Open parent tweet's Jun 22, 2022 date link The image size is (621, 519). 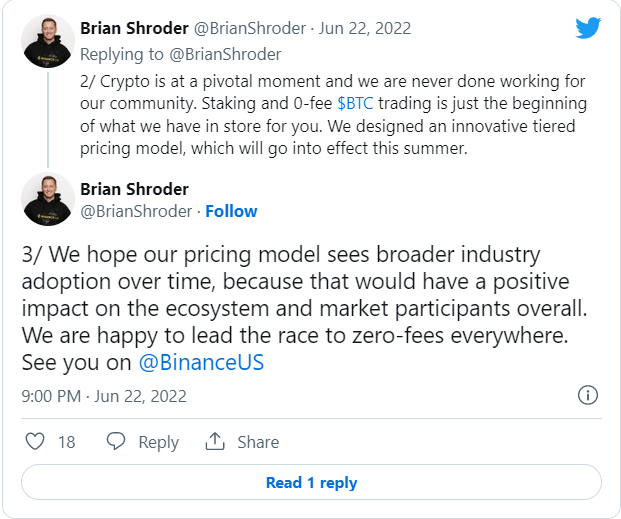[x=365, y=28]
